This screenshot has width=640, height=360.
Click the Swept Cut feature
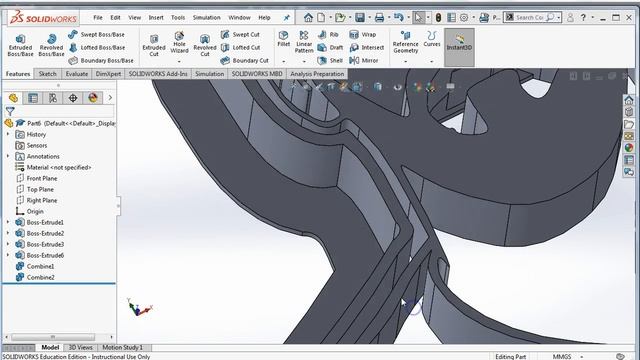240,35
